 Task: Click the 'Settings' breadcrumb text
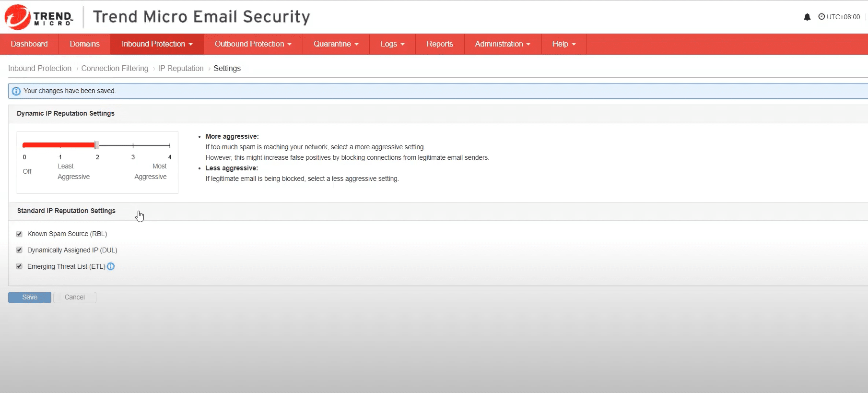(x=227, y=69)
